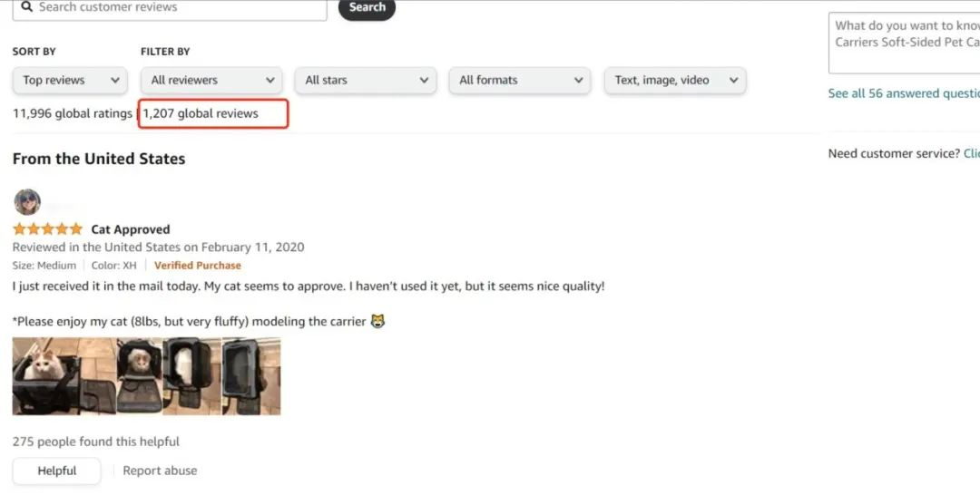The height and width of the screenshot is (495, 980).
Task: Mark the review as Helpful
Action: [57, 471]
